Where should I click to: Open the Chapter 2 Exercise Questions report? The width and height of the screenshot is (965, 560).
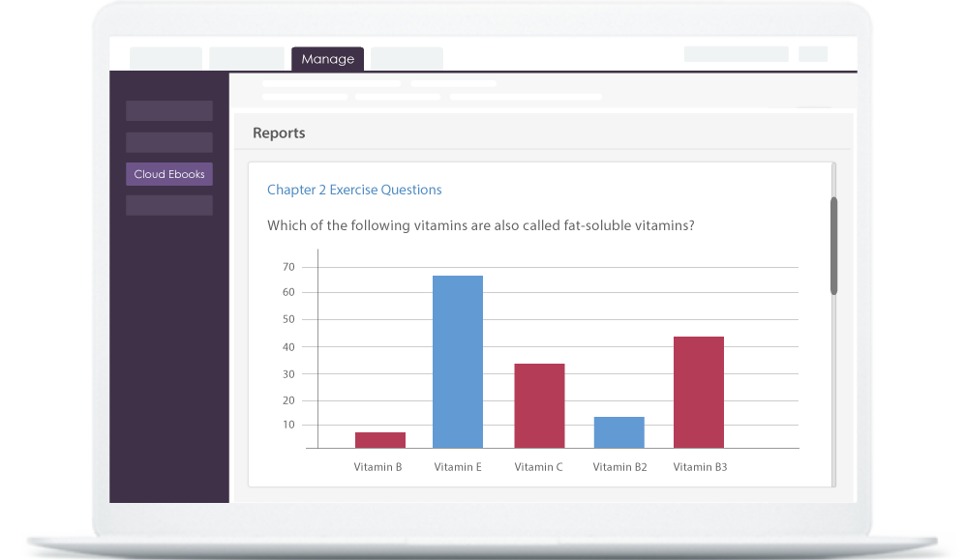coord(354,190)
